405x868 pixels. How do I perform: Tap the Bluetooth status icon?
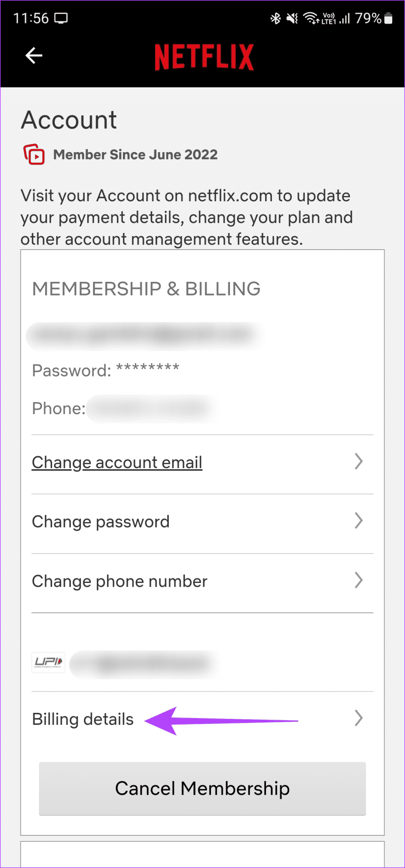tap(276, 18)
